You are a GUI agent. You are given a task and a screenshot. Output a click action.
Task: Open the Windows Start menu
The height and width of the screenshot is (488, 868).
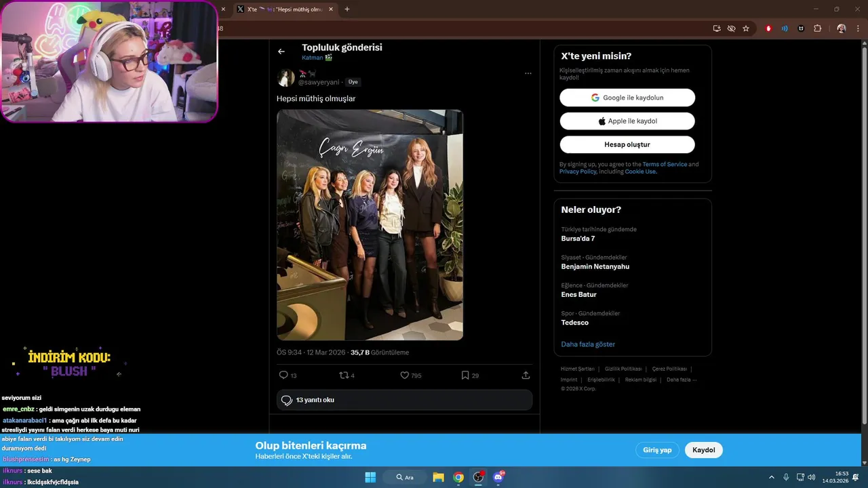(x=370, y=477)
